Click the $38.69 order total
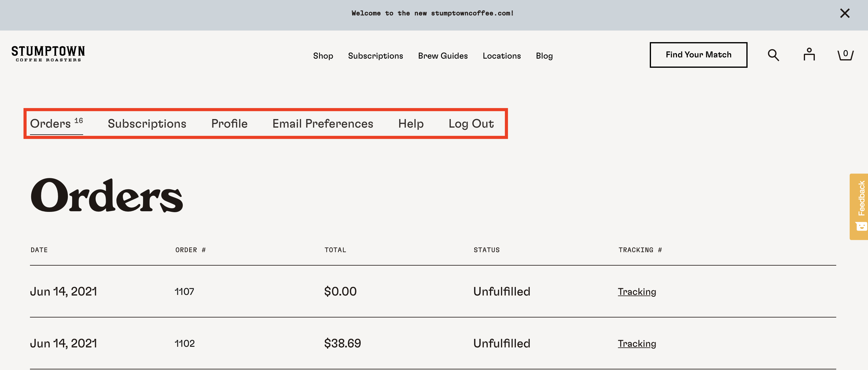Viewport: 868px width, 370px height. pyautogui.click(x=342, y=343)
